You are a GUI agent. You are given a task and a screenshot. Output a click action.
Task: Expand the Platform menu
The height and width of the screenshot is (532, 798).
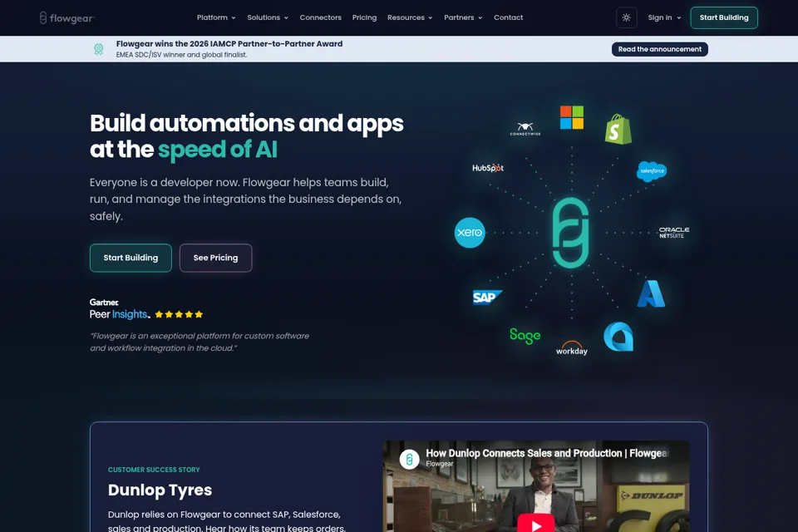click(x=216, y=17)
